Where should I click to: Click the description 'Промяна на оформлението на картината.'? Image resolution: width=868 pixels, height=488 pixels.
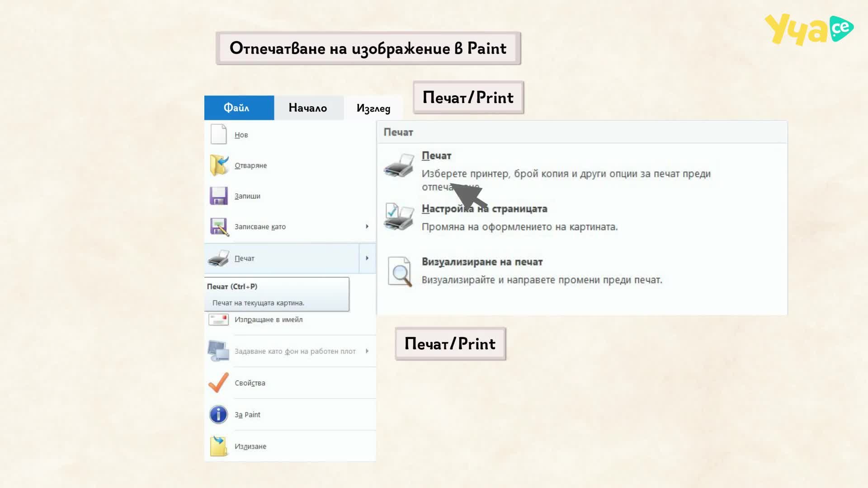click(x=519, y=227)
